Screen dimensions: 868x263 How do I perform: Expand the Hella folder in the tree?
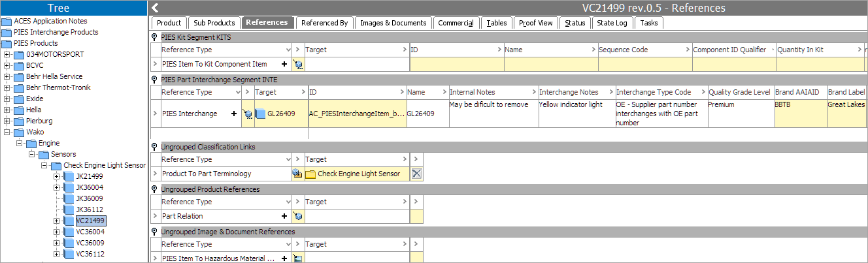pos(7,110)
